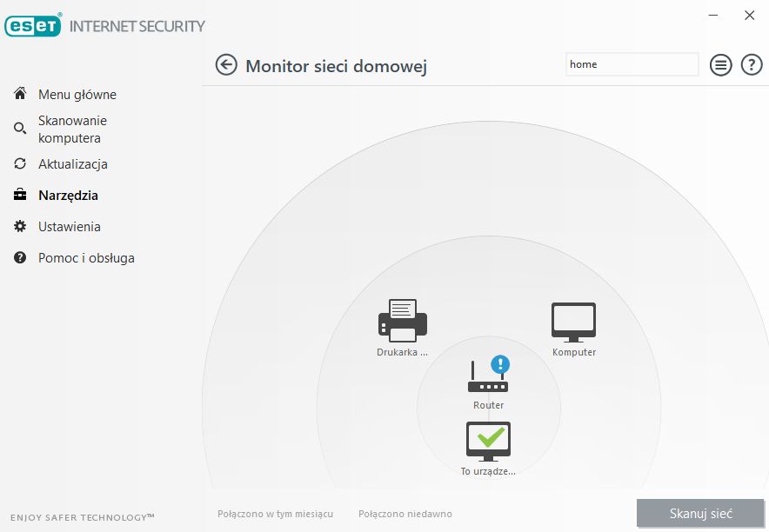Select the 'To urządze...' device with green checkmark
This screenshot has width=769, height=532.
pyautogui.click(x=488, y=441)
